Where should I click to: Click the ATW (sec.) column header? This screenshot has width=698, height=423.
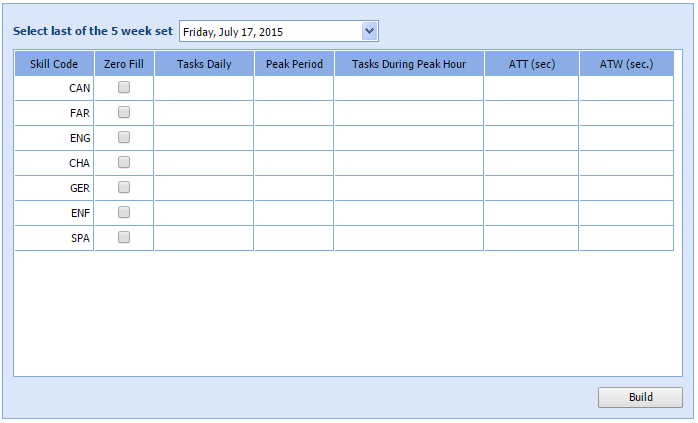click(626, 64)
